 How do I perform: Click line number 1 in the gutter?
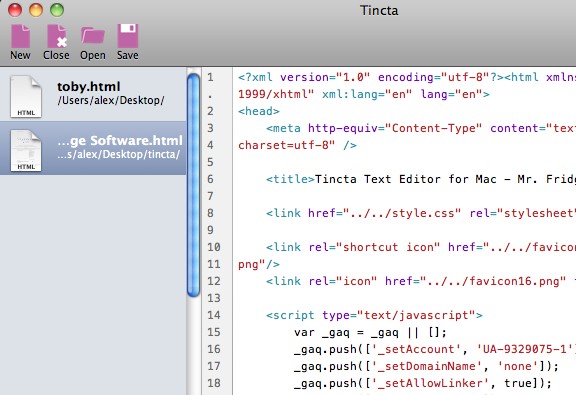210,77
